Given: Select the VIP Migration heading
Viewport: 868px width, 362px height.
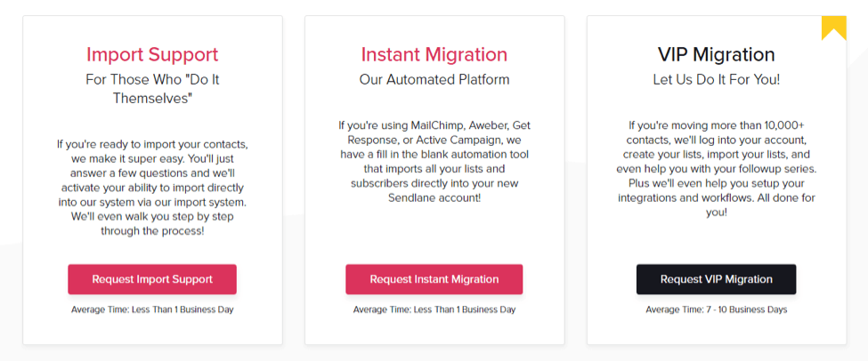Looking at the screenshot, I should [717, 55].
